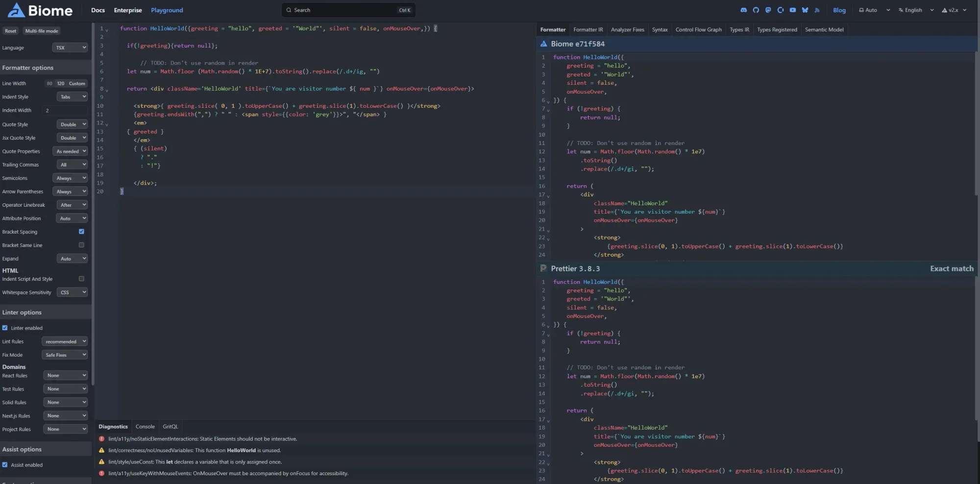The height and width of the screenshot is (484, 980).
Task: Collapse fold arrow at editor line 12
Action: pos(107,124)
